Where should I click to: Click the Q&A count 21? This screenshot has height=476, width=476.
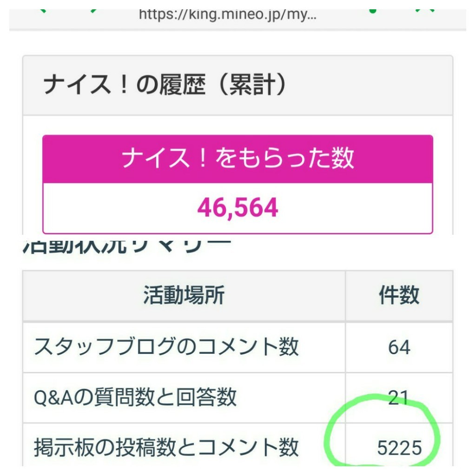[399, 398]
